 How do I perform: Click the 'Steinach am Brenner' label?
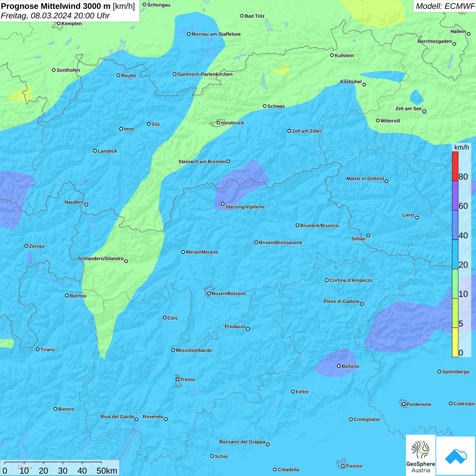tap(202, 161)
